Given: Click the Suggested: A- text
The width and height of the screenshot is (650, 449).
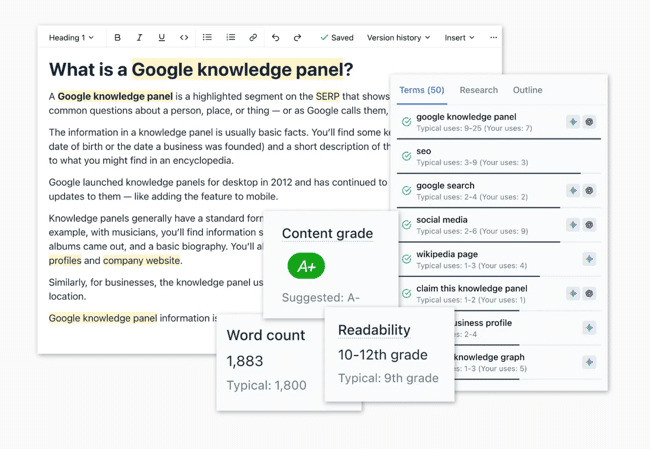Looking at the screenshot, I should [321, 298].
